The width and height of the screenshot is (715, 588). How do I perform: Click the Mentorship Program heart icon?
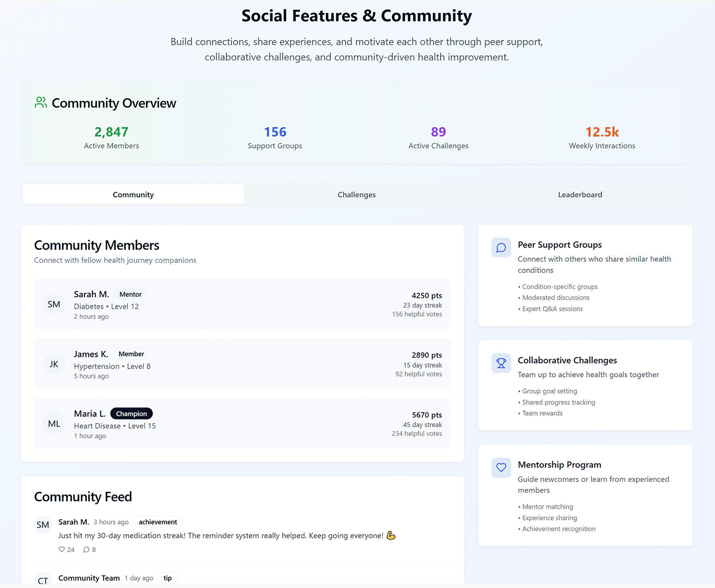[501, 467]
